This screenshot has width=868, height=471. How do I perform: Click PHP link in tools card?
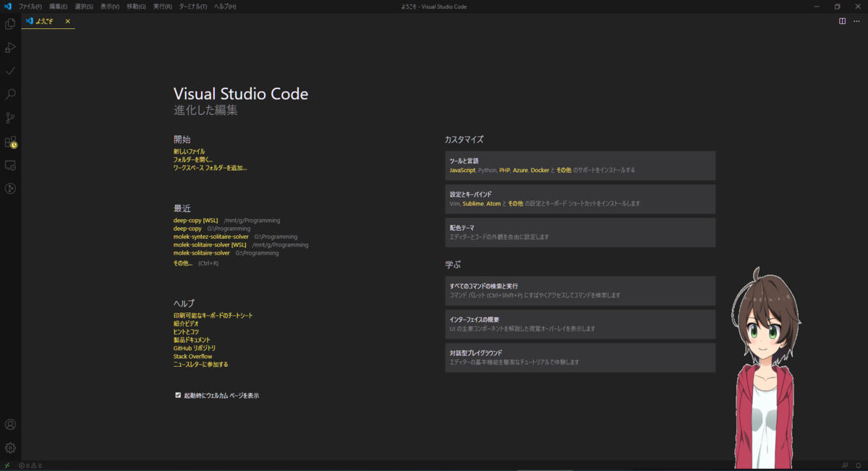pos(505,170)
